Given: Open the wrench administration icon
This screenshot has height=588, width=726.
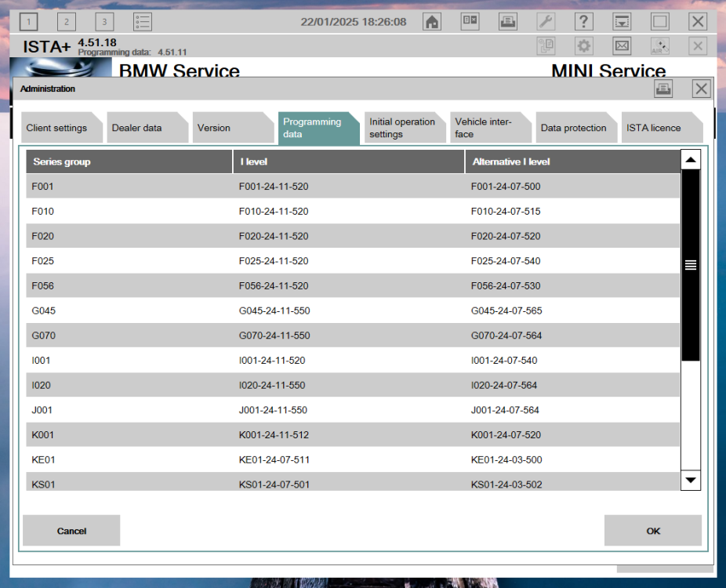Looking at the screenshot, I should tap(546, 22).
